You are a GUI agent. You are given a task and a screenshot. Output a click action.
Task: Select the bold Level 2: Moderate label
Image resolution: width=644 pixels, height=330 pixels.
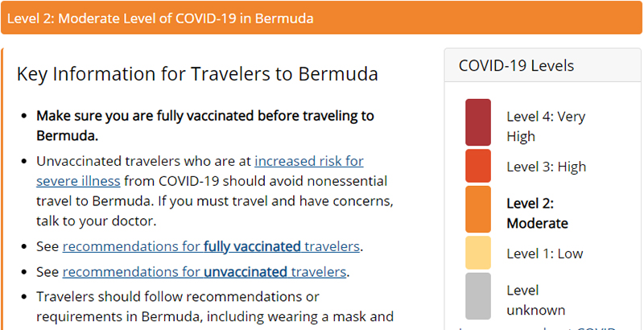pos(537,213)
